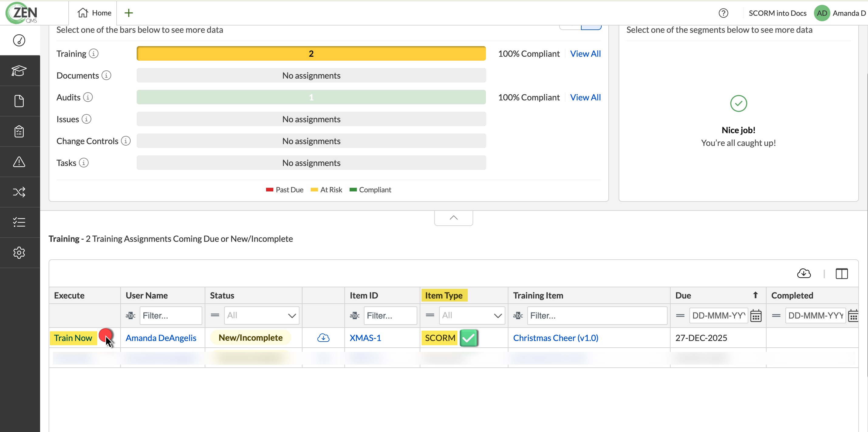Open the Documents page icon in sidebar

coord(19,101)
